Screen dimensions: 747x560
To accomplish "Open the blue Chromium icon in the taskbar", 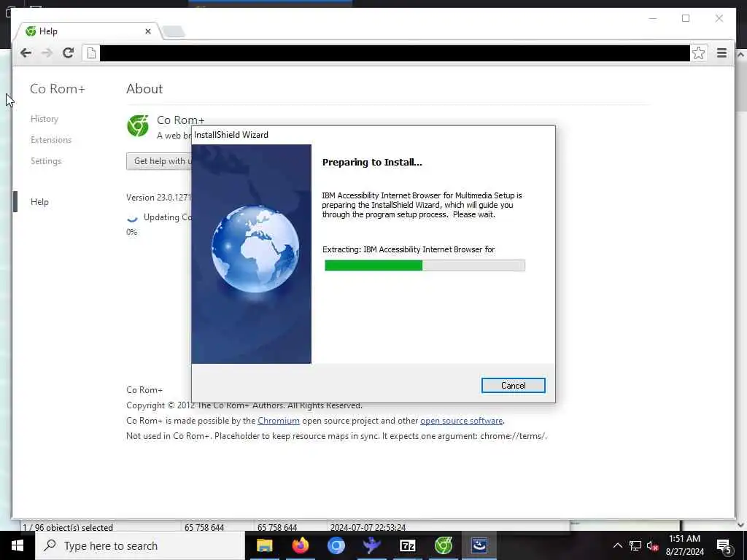I will click(x=336, y=545).
